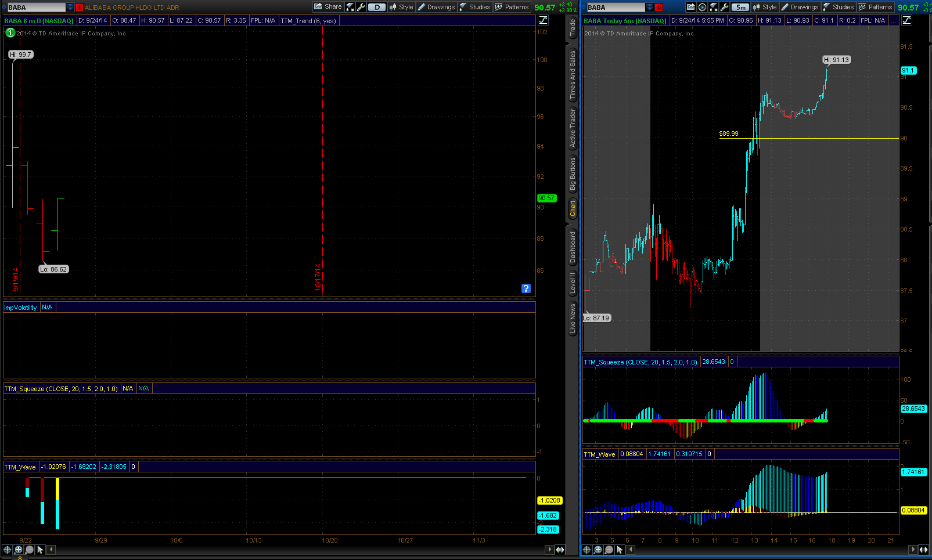Screen dimensions: 932x560
Task: Open the 5m timeframe dropdown on the right chart
Action: (739, 6)
